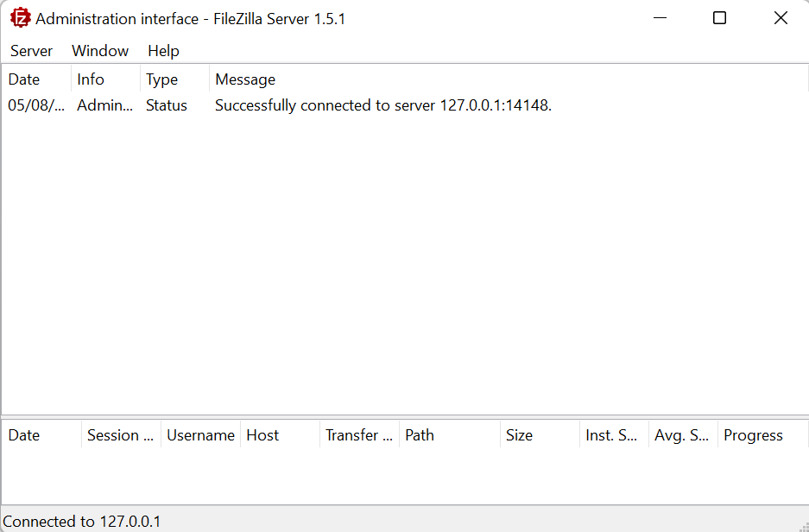Click the Inst. S... speed column header

tap(615, 435)
